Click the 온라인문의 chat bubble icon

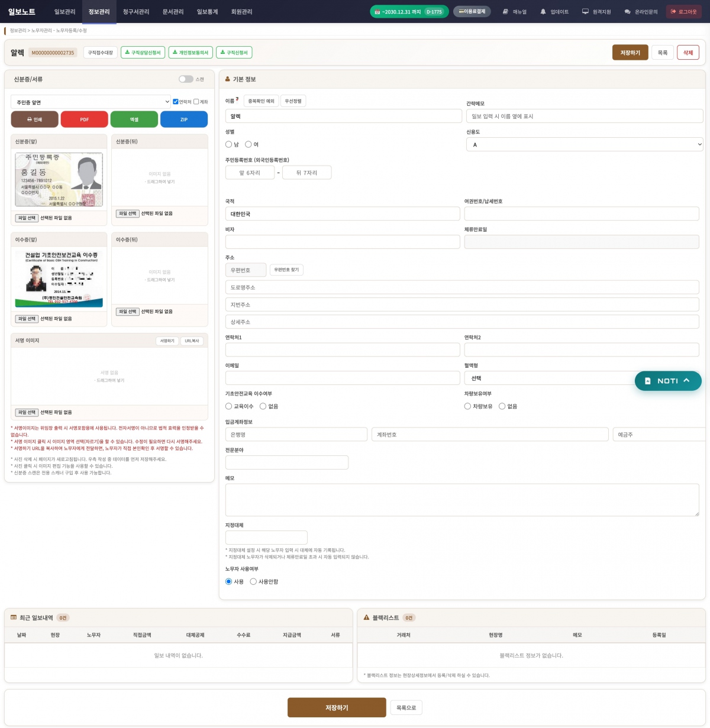tap(628, 12)
